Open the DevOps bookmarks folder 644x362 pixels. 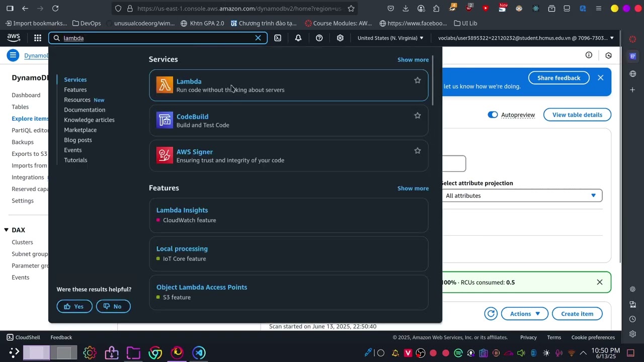(87, 23)
